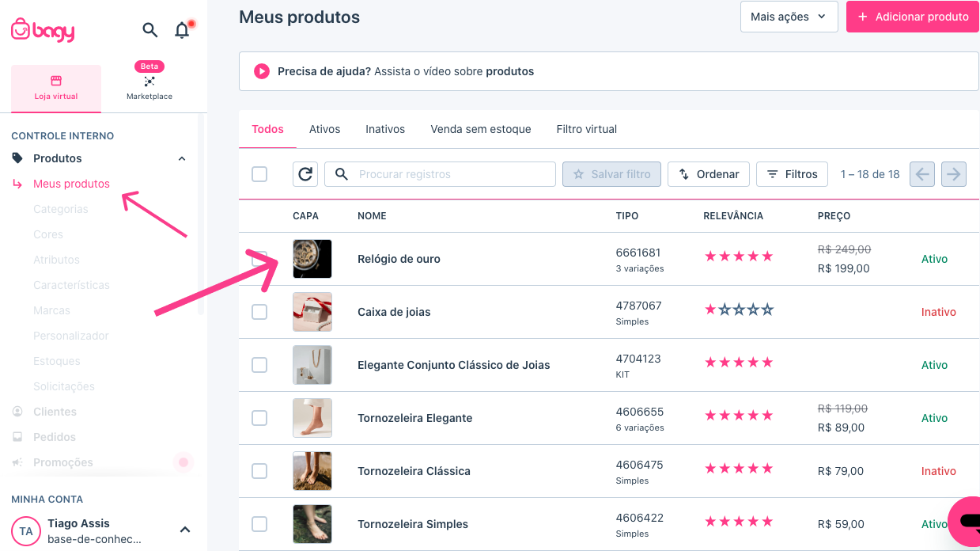Open the Mais ações dropdown
The height and width of the screenshot is (551, 980).
click(x=789, y=17)
